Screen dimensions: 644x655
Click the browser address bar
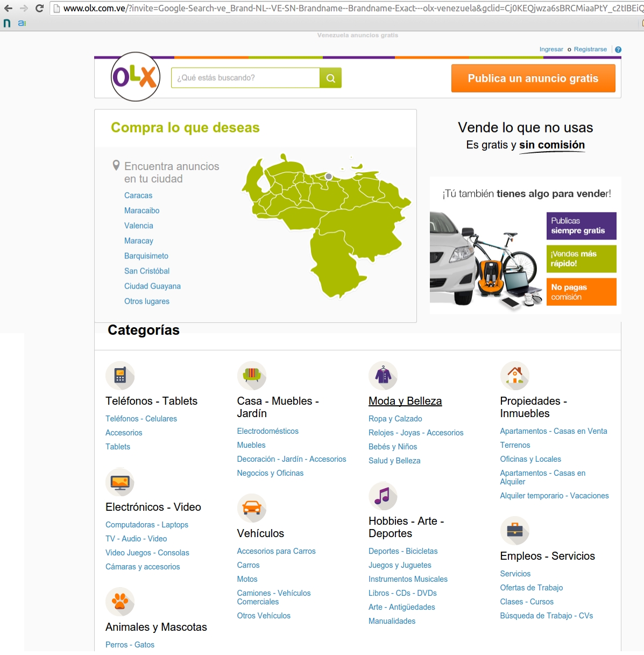346,8
